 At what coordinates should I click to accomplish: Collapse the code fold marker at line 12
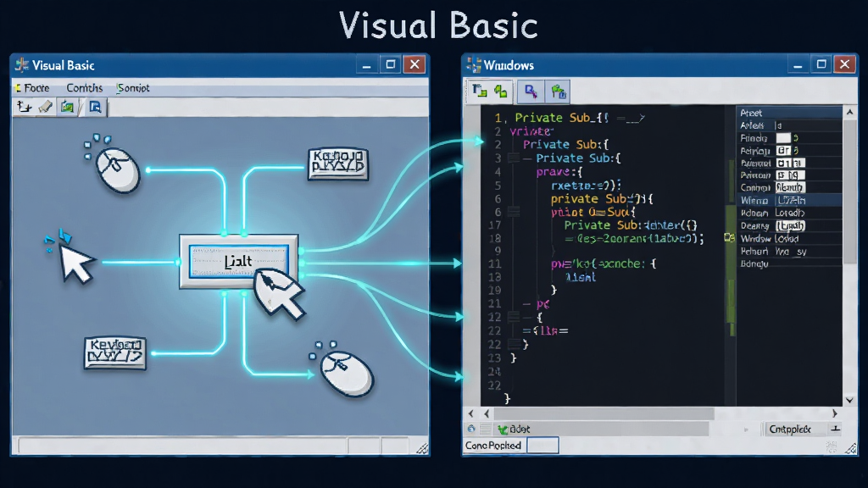point(514,317)
